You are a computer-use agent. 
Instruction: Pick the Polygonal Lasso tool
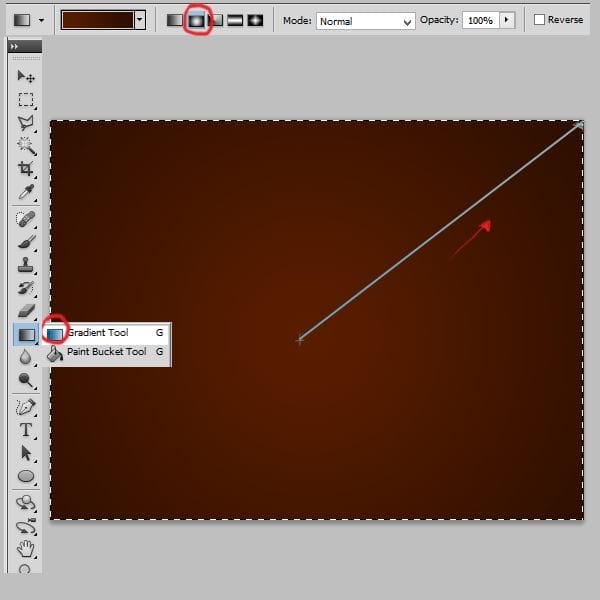(x=26, y=123)
